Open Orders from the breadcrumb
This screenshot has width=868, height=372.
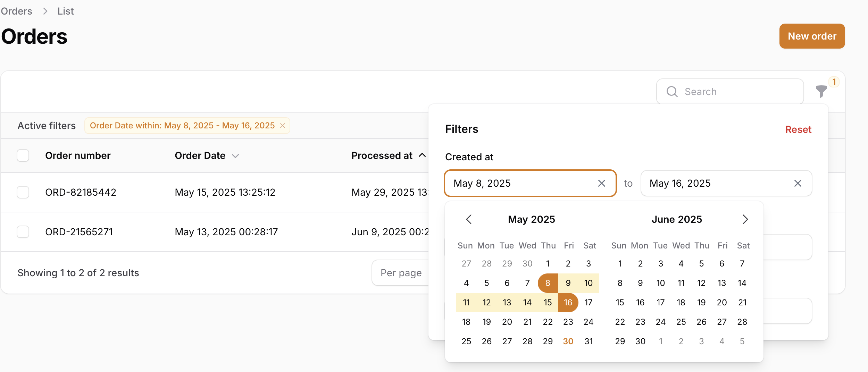pyautogui.click(x=16, y=11)
